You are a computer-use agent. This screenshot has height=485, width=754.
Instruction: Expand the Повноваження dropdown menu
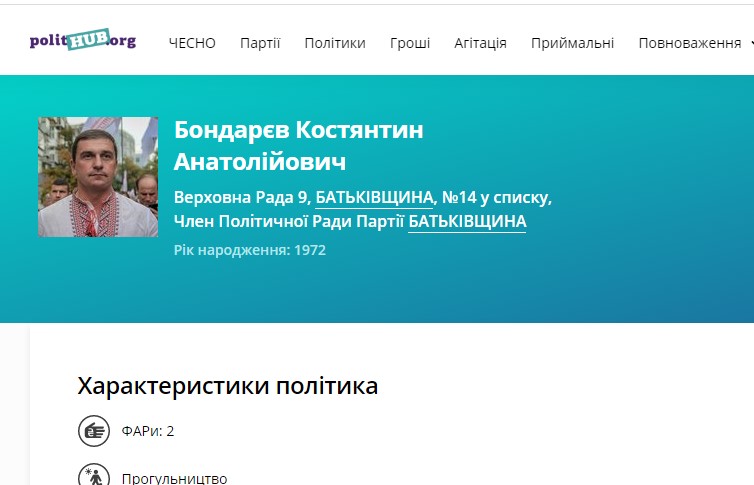tap(689, 43)
